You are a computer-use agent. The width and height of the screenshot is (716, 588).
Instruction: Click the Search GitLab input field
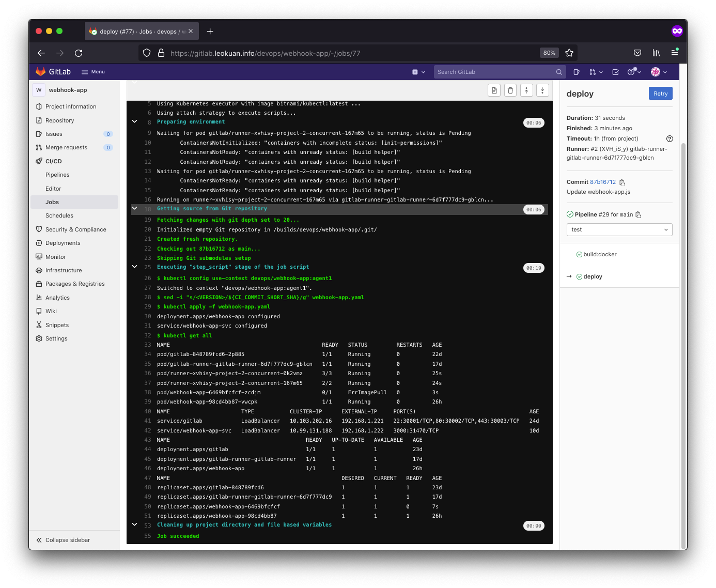click(x=496, y=72)
